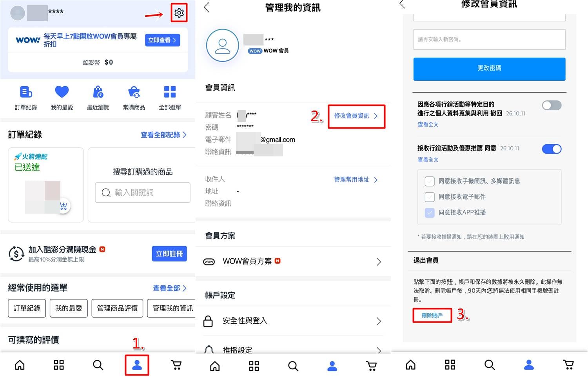
Task: Select the profile icon in the account overview screen's bottom bar
Action: [x=137, y=365]
